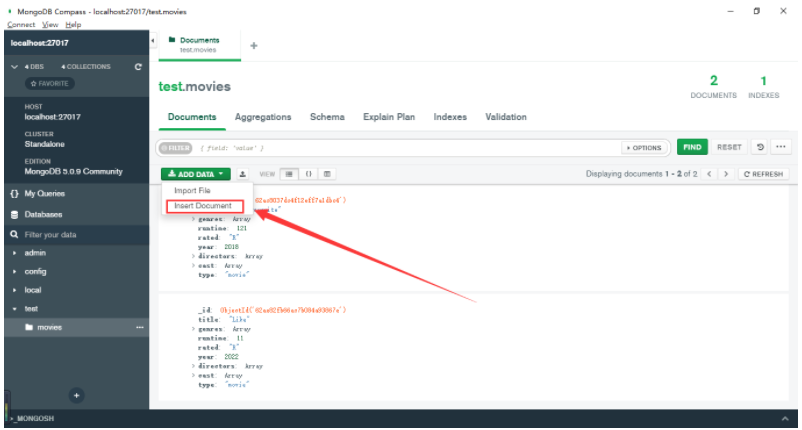Switch to the Aggregations tab
This screenshot has width=802, height=430.
(x=263, y=117)
